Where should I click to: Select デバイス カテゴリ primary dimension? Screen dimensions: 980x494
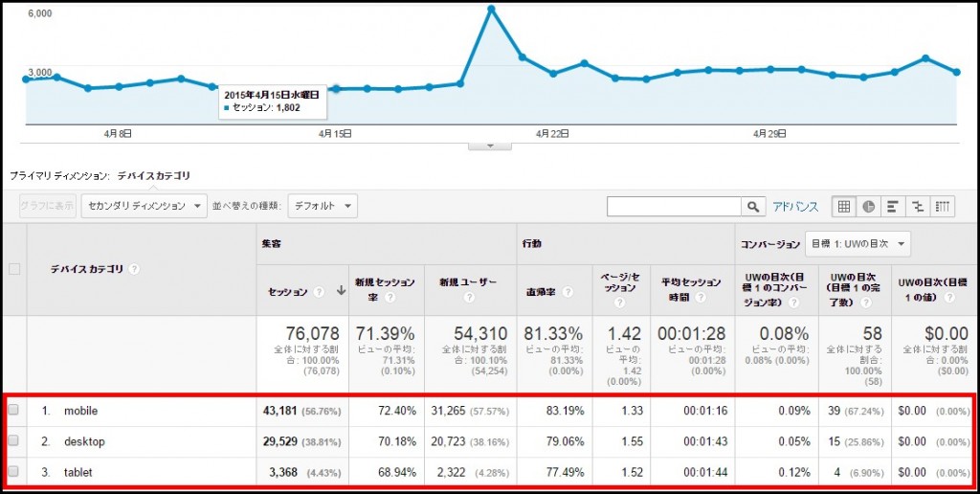point(154,176)
